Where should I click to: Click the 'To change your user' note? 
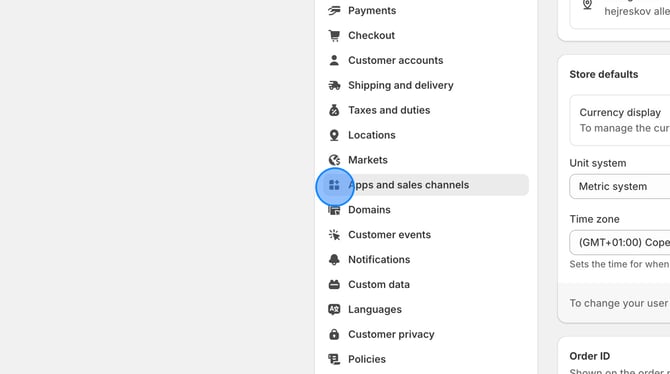(620, 303)
